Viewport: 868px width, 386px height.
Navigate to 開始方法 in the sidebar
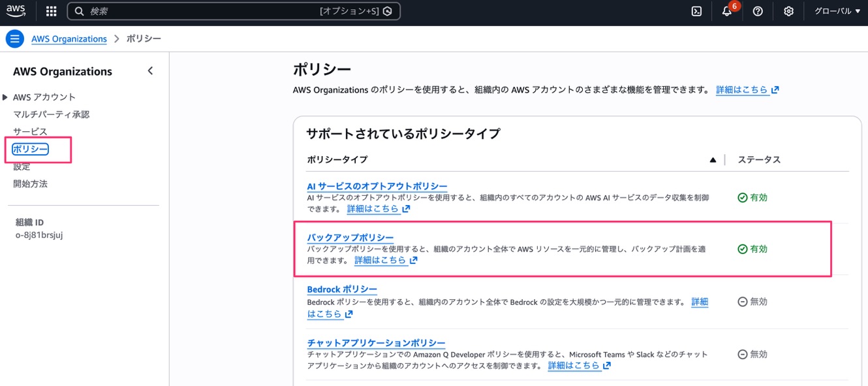[31, 184]
